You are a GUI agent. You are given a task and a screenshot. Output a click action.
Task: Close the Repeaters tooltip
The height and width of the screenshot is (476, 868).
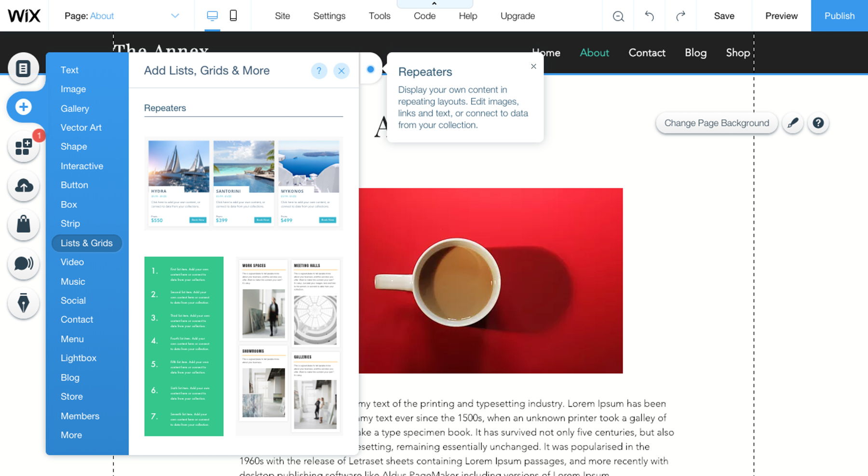coord(533,66)
